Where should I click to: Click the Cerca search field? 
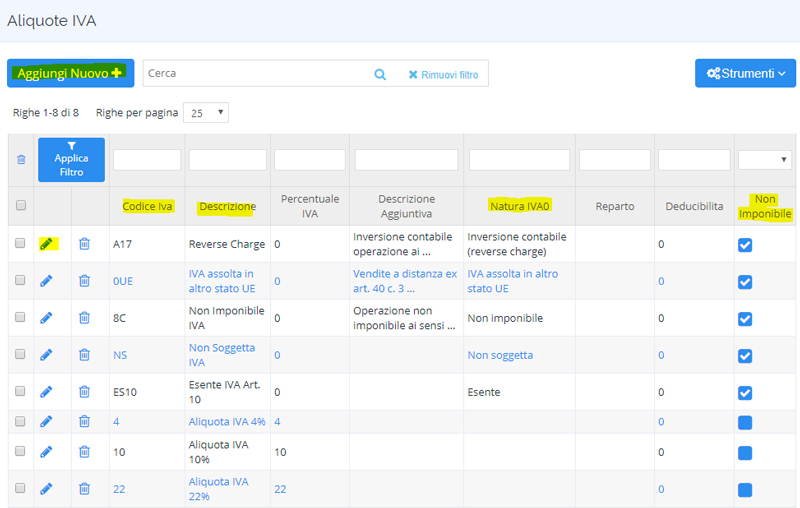click(x=258, y=73)
